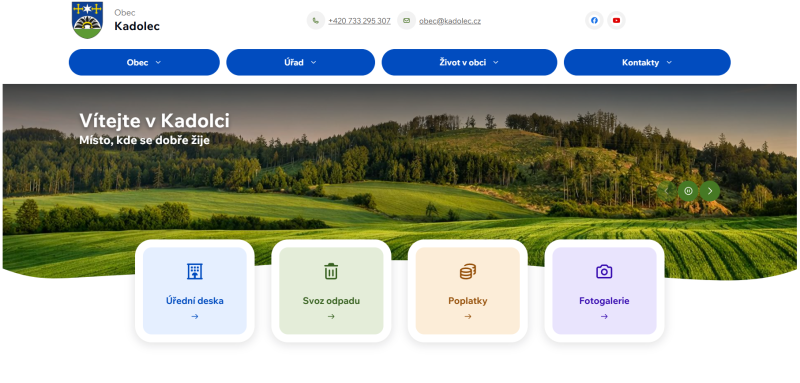This screenshot has height=383, width=800.
Task: Click the Kadolec coat of arms logo
Action: 88,20
